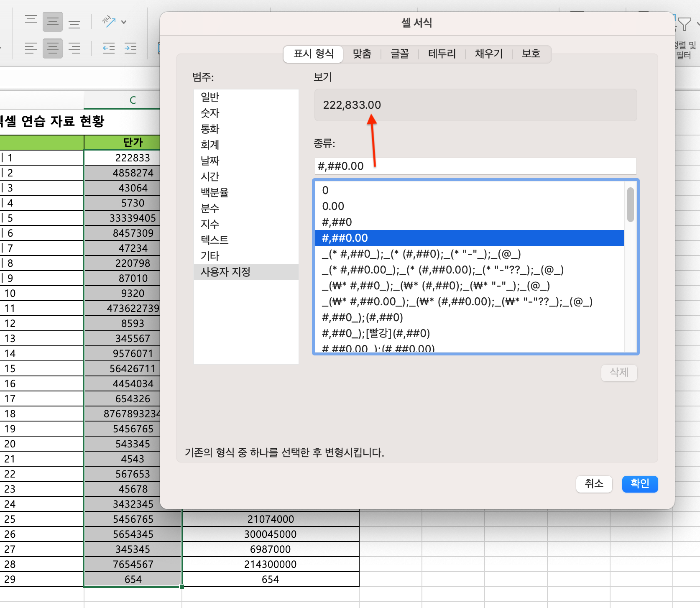This screenshot has width=700, height=608.
Task: Click the increase indent icon
Action: (x=130, y=48)
